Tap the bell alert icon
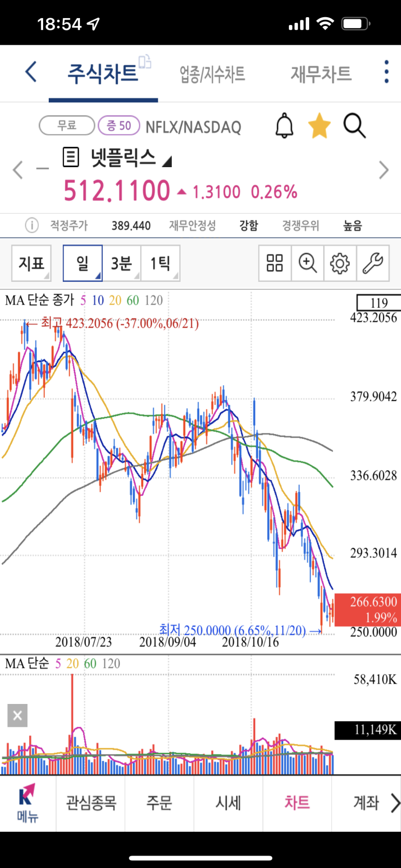This screenshot has height=868, width=401. tap(284, 126)
